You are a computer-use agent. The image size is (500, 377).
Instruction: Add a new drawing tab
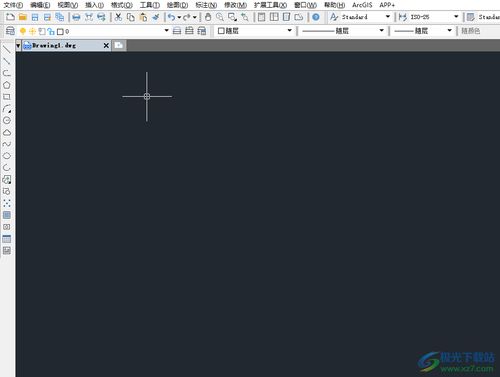pyautogui.click(x=119, y=45)
